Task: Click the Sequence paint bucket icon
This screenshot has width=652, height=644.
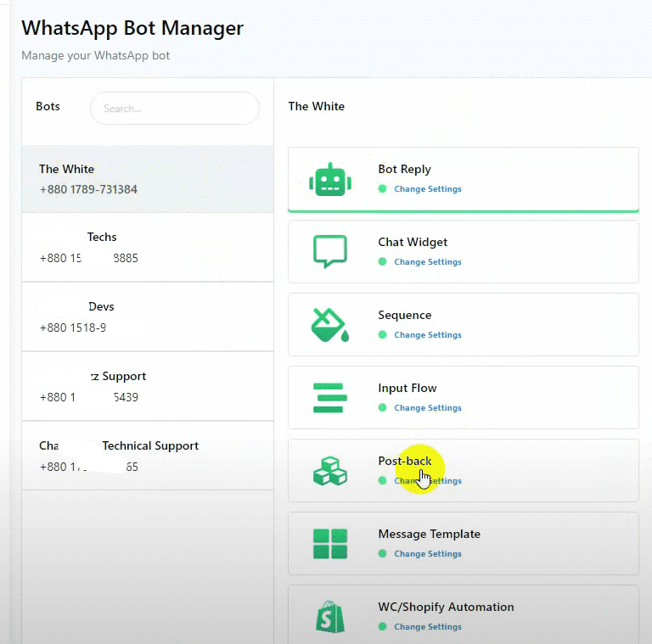Action: pos(329,325)
